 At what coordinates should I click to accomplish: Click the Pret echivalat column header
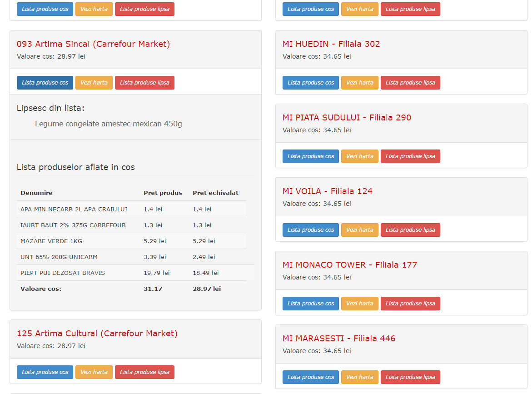click(x=215, y=193)
